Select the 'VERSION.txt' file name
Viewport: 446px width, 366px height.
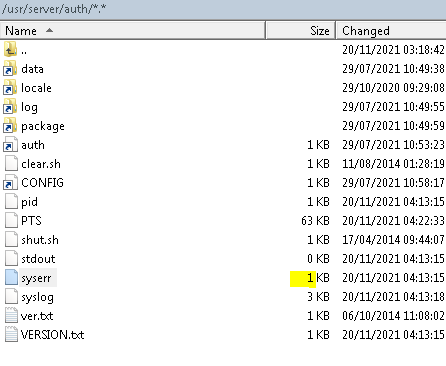[52, 335]
